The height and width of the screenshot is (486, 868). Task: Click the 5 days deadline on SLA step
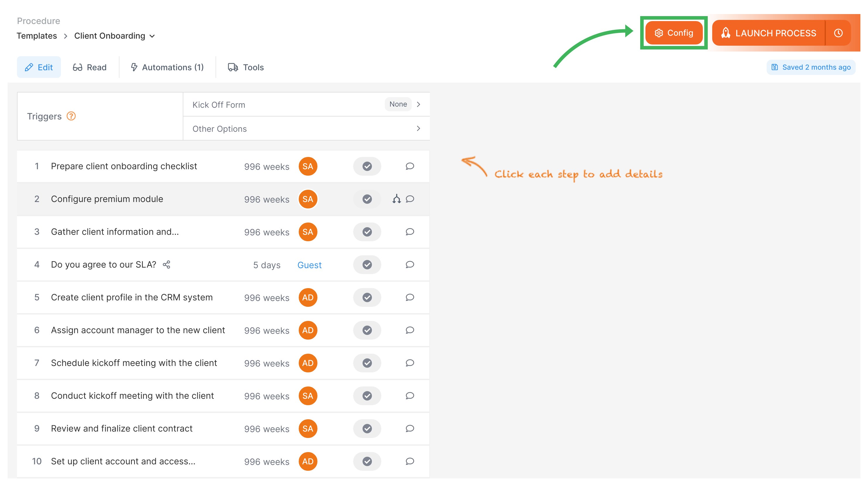266,265
